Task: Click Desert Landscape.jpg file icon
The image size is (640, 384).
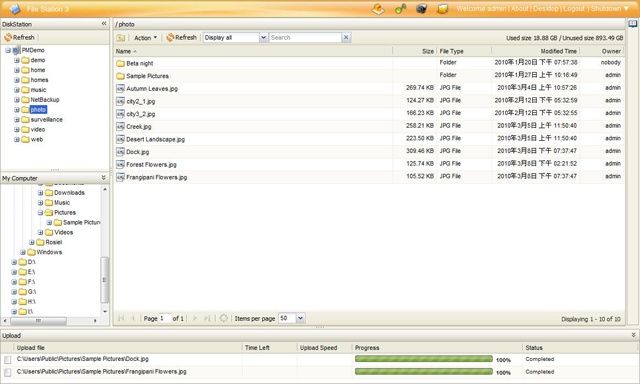Action: pos(120,139)
